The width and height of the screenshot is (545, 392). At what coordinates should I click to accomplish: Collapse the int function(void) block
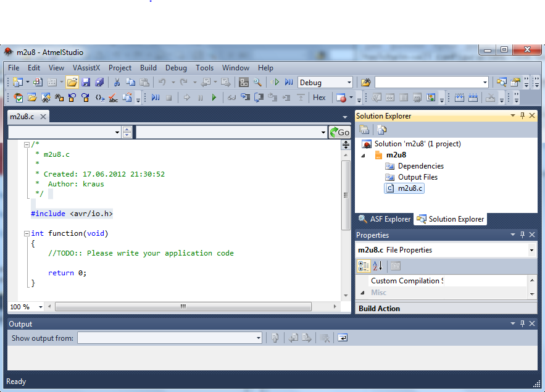pyautogui.click(x=27, y=234)
